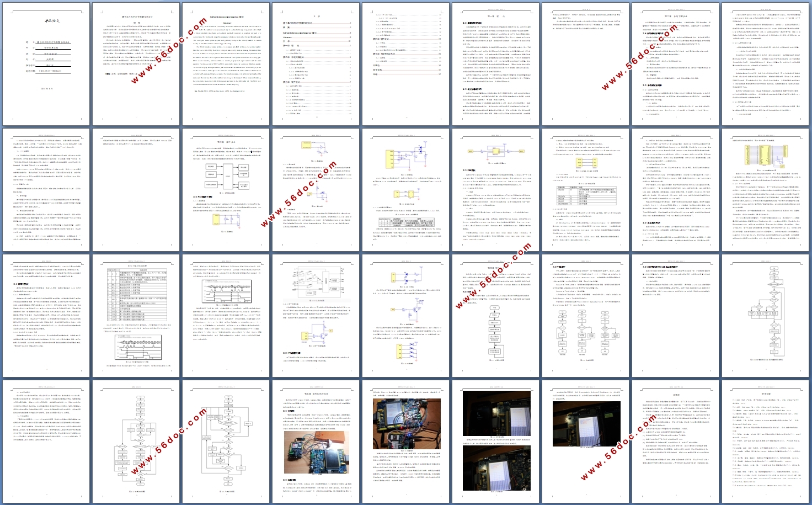Select the page with three side-by-side flowcharts
Image resolution: width=812 pixels, height=505 pixels.
585,316
